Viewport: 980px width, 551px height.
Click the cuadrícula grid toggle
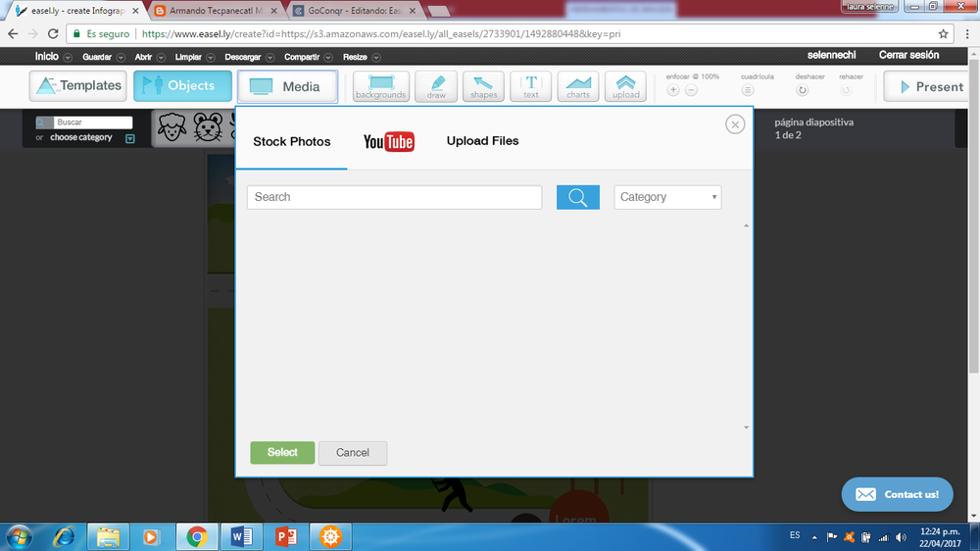[x=748, y=90]
